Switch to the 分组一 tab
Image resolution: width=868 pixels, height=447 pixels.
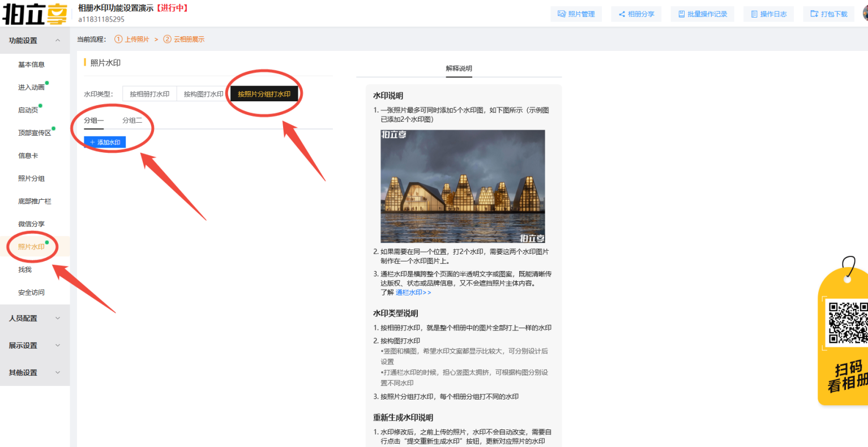coord(94,121)
